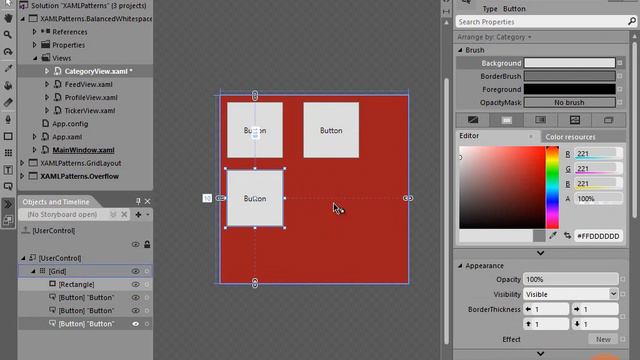The image size is (640, 360).
Task: Select the Foreground black brush swatch
Action: [x=569, y=89]
